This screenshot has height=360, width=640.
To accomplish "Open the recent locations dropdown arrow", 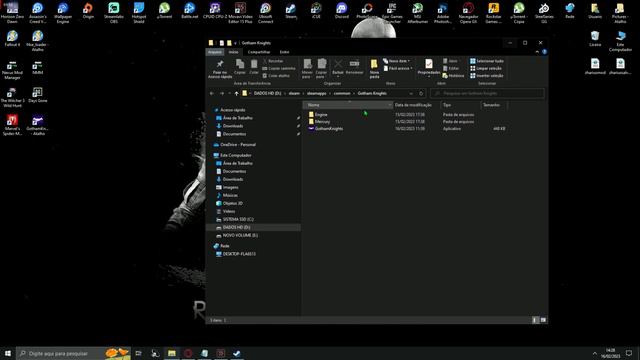I will (229, 93).
